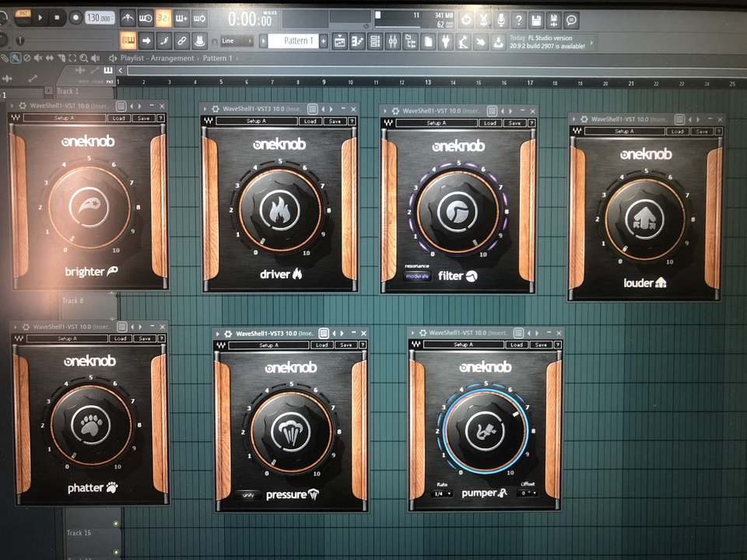Expand menu arrow of driver plugin window
Screen dimensions: 747x560
205,109
